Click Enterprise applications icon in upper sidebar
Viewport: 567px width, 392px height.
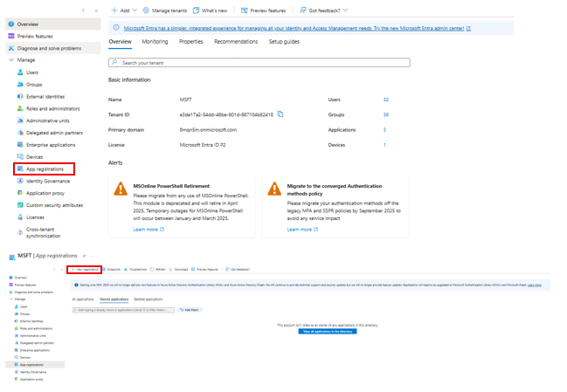point(20,145)
